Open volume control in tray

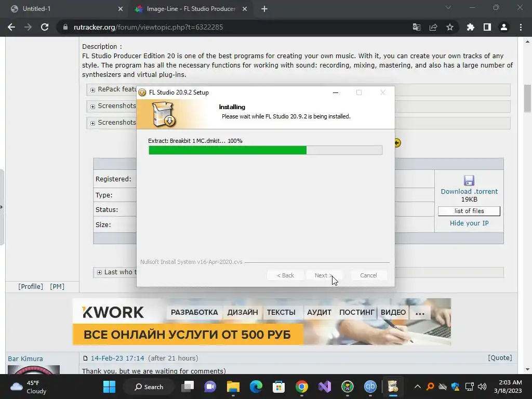coord(482,387)
